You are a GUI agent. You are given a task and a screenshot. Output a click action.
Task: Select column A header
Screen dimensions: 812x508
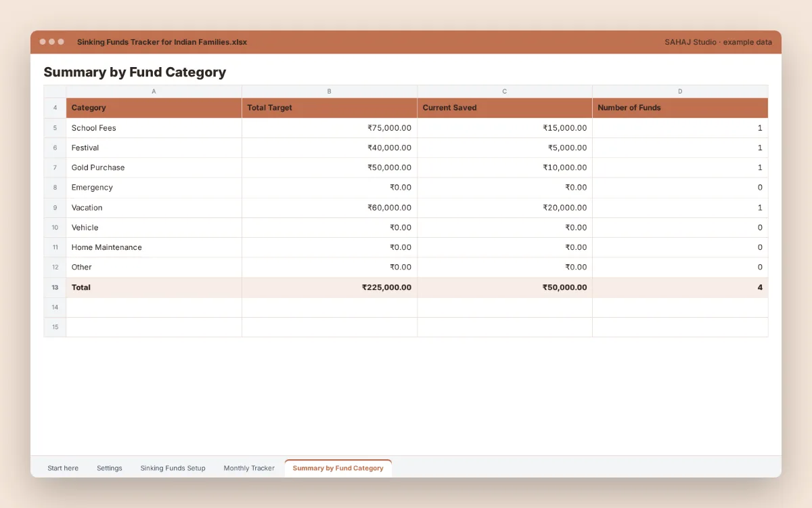[154, 91]
